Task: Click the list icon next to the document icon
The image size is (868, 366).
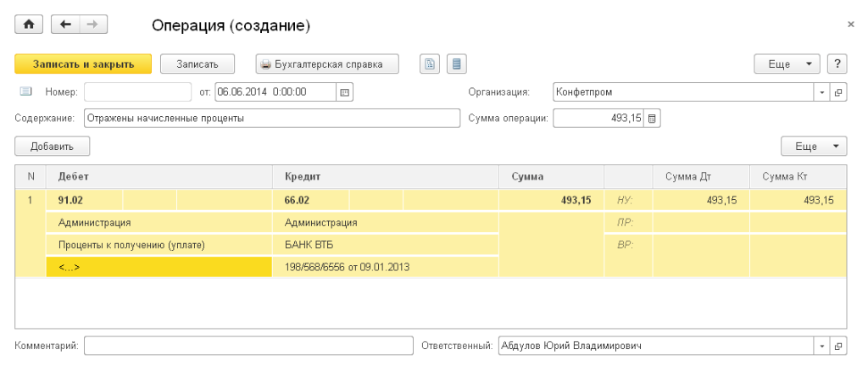Action: [x=457, y=64]
